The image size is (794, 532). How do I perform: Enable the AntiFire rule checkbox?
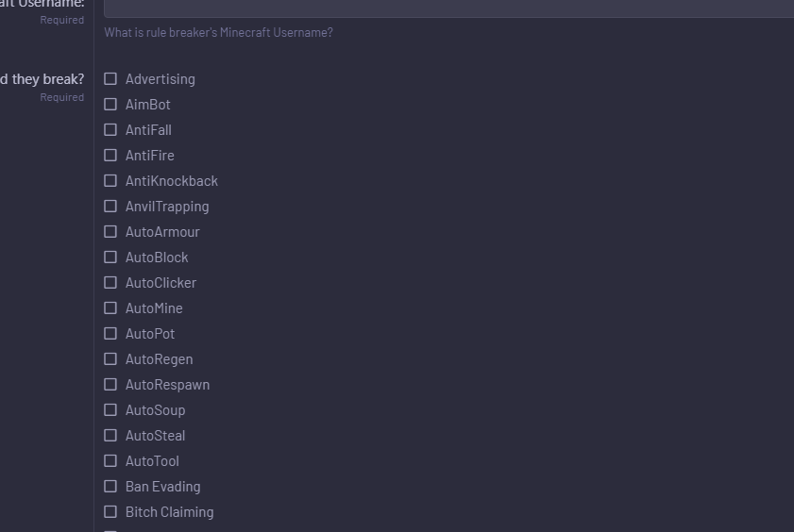110,156
